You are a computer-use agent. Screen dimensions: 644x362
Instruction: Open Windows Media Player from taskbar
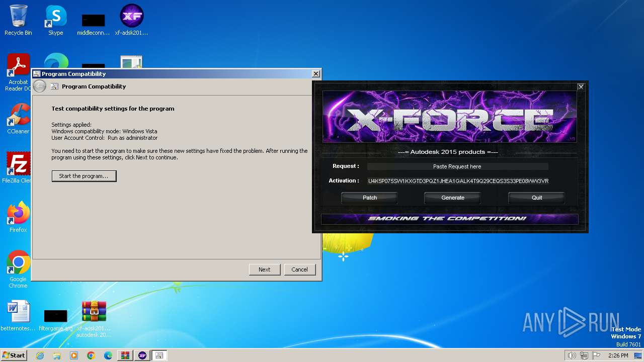(x=74, y=355)
